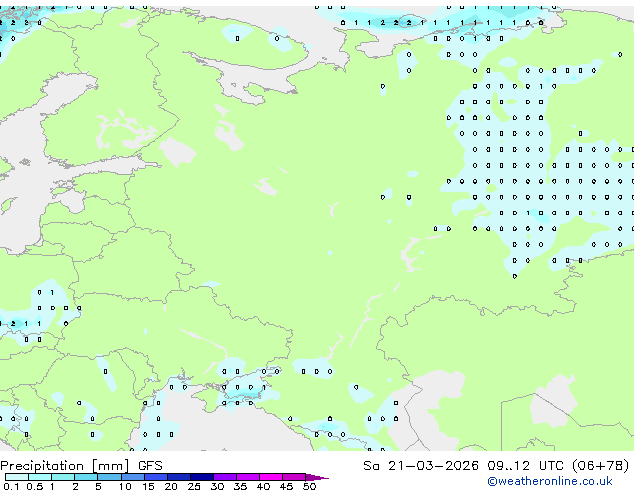Click the legend value label '25'
Image resolution: width=634 pixels, height=490 pixels.
click(194, 486)
